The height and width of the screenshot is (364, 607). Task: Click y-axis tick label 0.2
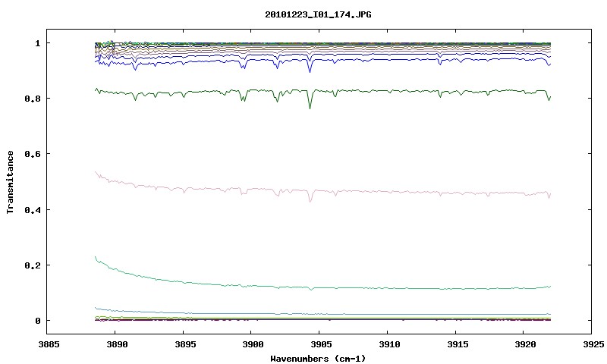coord(33,265)
